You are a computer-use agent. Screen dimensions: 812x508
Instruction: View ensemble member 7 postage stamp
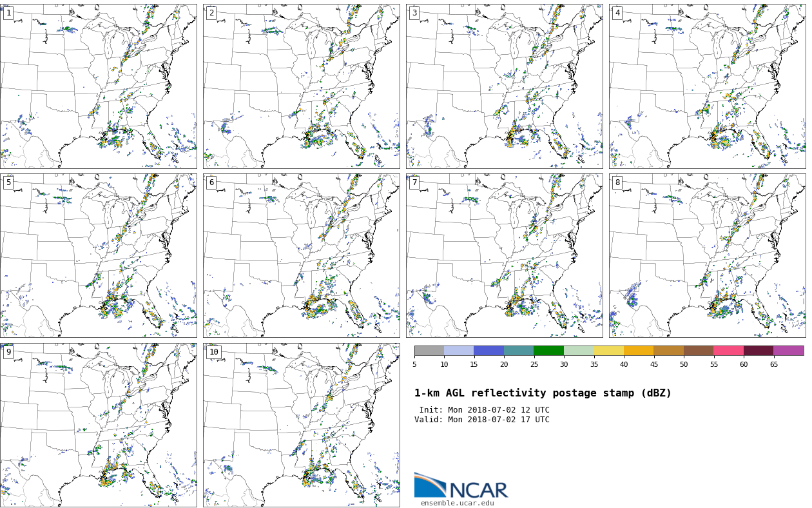[x=504, y=255]
